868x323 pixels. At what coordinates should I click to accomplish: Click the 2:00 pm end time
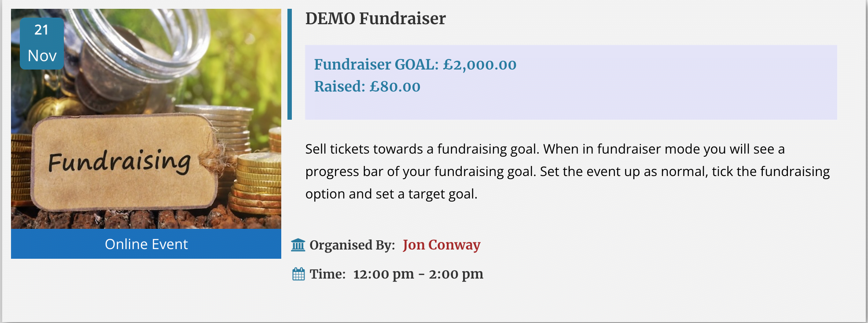click(456, 274)
